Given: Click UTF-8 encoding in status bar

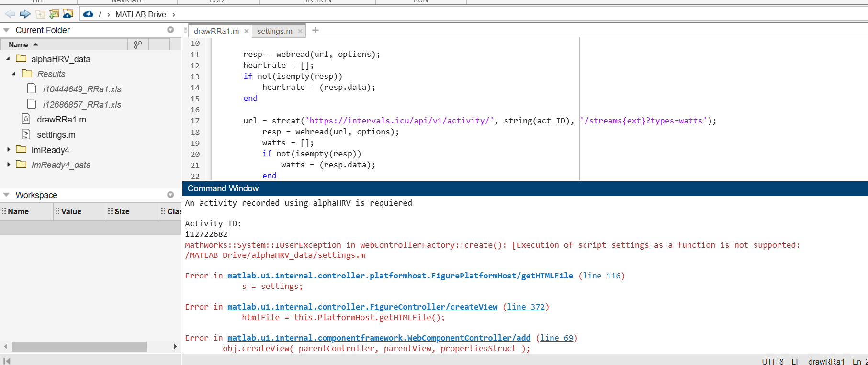Looking at the screenshot, I should [x=773, y=361].
